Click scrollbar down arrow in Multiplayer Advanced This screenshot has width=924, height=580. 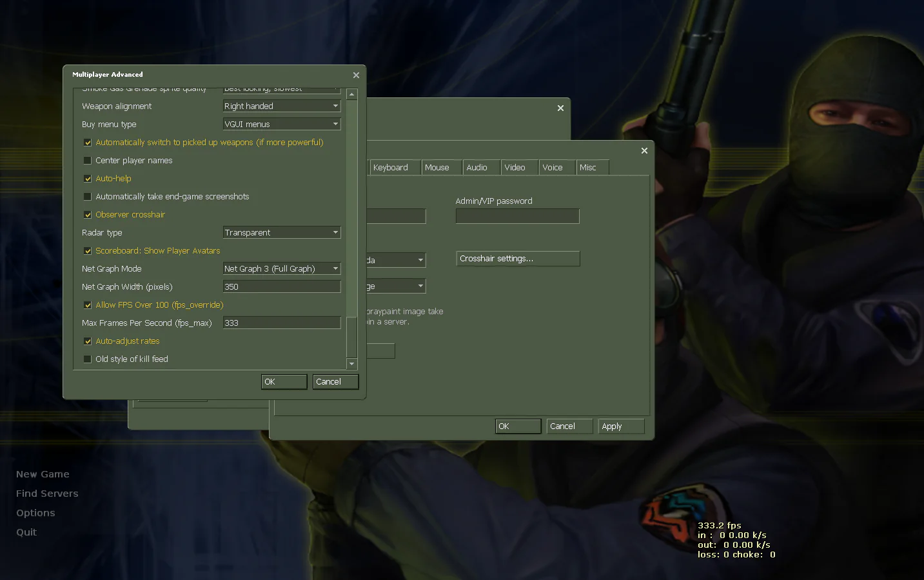[351, 364]
